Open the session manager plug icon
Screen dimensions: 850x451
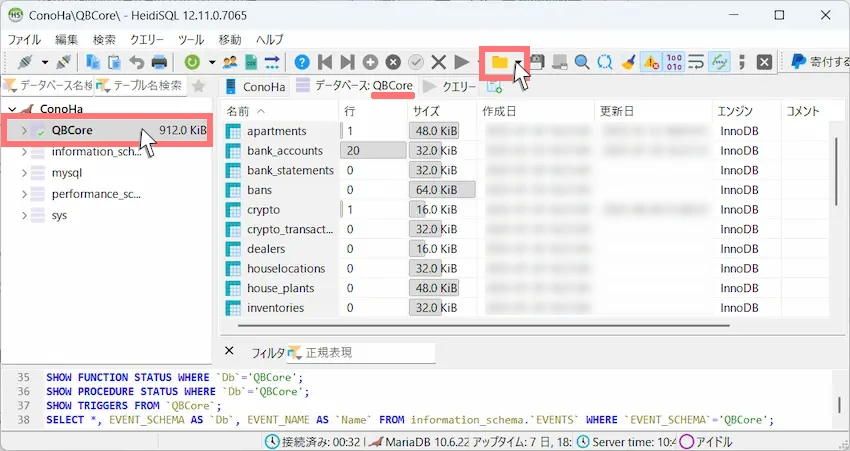point(25,62)
